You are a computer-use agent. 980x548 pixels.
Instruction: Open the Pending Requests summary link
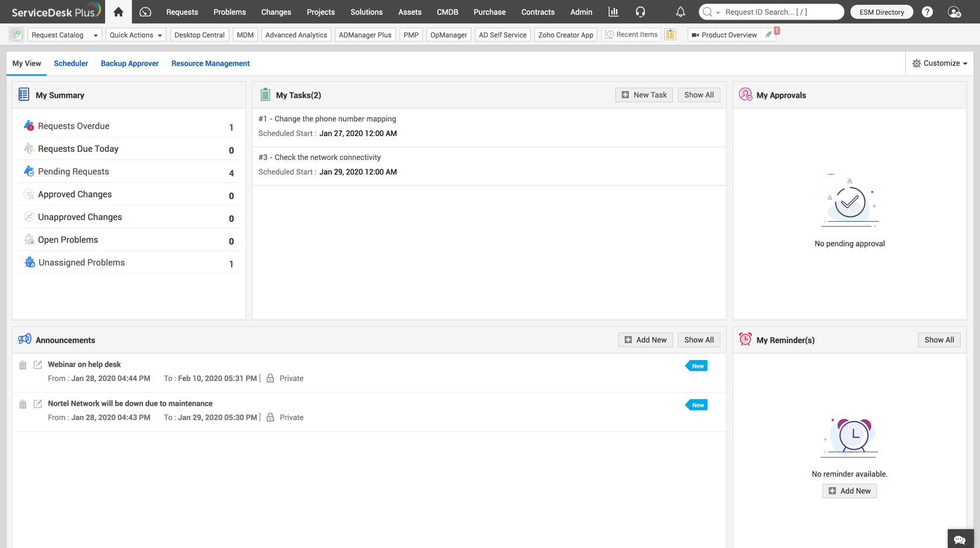point(73,172)
